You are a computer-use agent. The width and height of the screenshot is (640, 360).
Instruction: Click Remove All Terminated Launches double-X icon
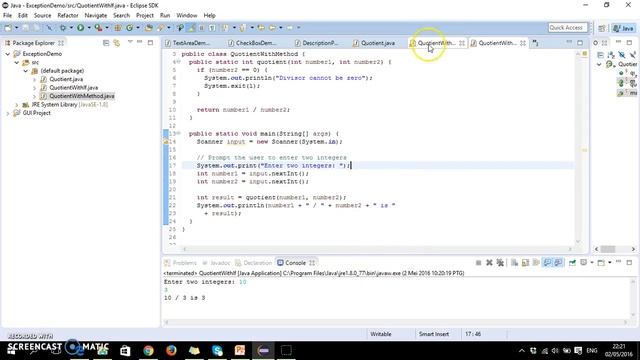click(x=500, y=263)
